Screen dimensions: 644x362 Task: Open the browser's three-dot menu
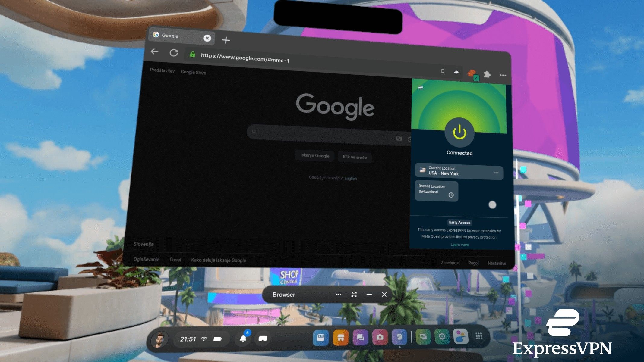point(503,76)
